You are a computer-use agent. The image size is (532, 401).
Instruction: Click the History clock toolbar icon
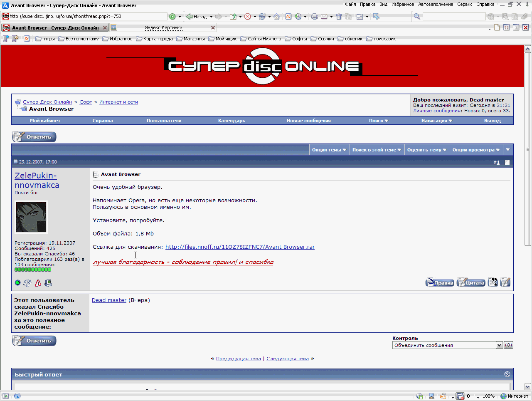pyautogui.click(x=298, y=17)
